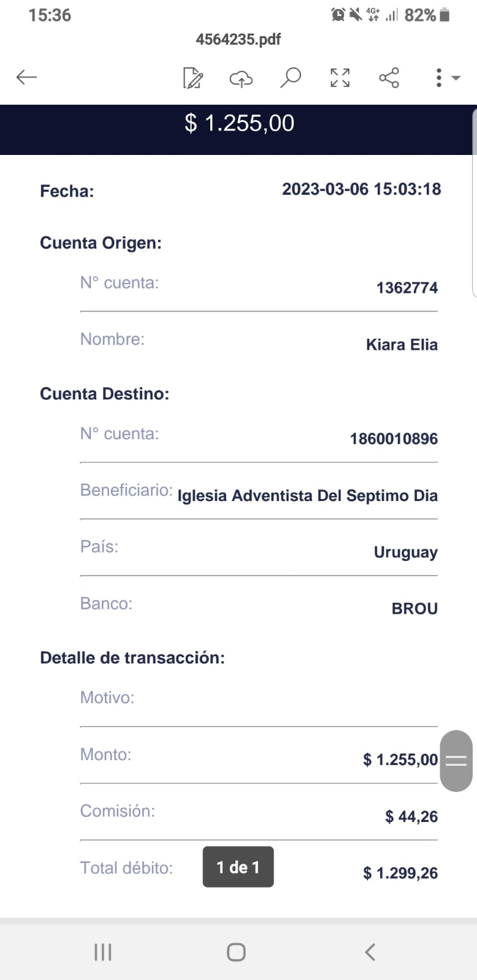Viewport: 477px width, 980px height.
Task: Enter full screen view mode
Action: [340, 78]
